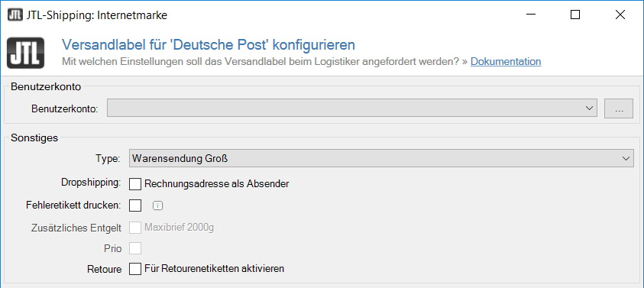Click the info icon next to Fehleretikett drucken
The width and height of the screenshot is (644, 288).
[158, 205]
